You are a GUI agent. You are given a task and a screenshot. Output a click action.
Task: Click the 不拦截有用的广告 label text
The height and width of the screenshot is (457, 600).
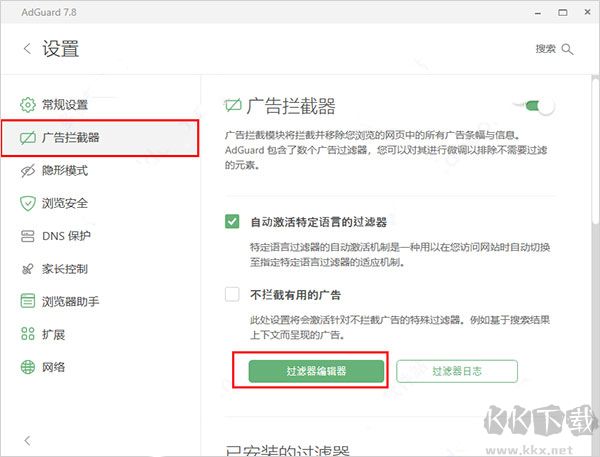pos(295,295)
